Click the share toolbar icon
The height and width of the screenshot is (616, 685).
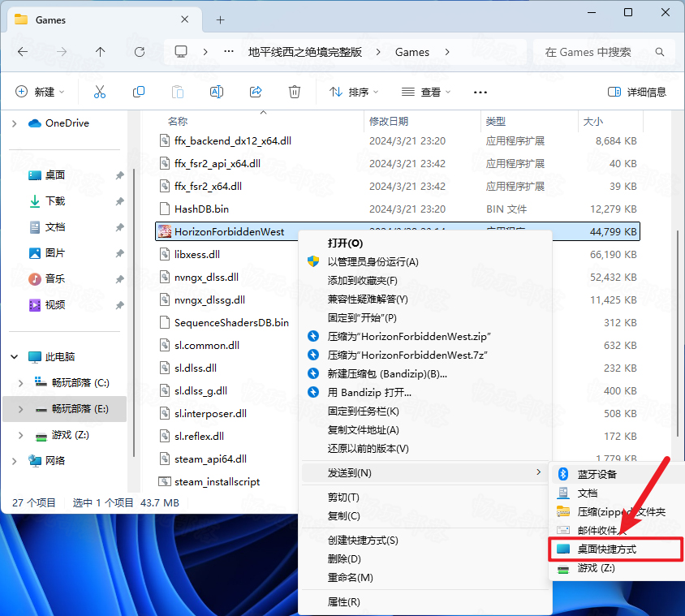tap(256, 92)
